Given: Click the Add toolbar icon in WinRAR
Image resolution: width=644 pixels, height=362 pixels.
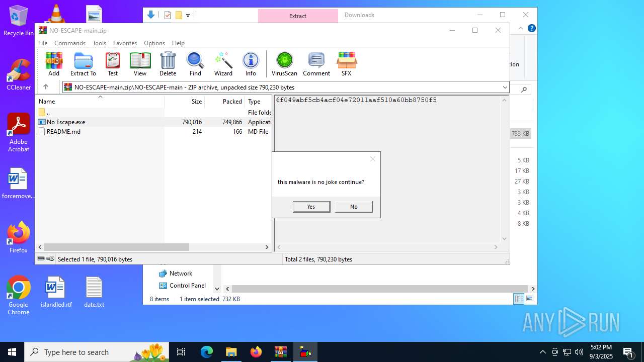Looking at the screenshot, I should [x=54, y=64].
